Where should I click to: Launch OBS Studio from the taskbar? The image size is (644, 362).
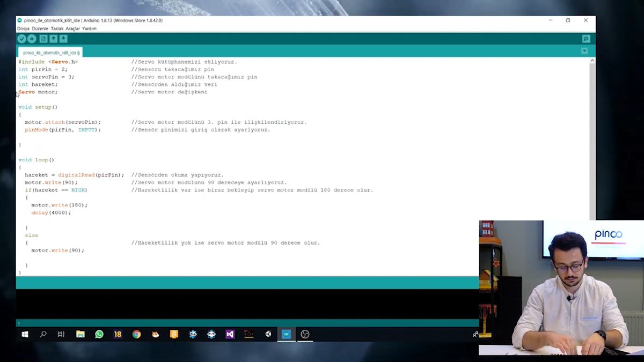tap(305, 334)
